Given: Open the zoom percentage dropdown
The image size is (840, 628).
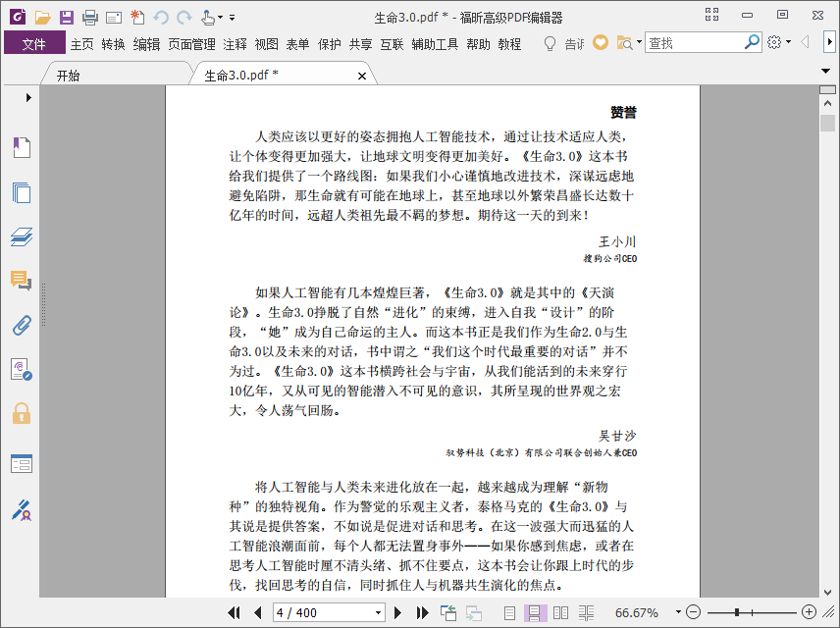Looking at the screenshot, I should (x=678, y=612).
